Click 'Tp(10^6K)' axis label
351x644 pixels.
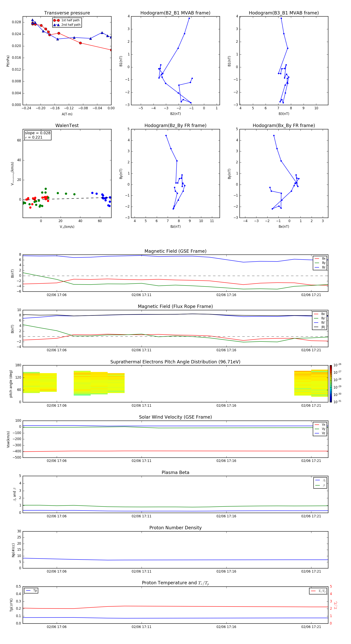click(12, 605)
